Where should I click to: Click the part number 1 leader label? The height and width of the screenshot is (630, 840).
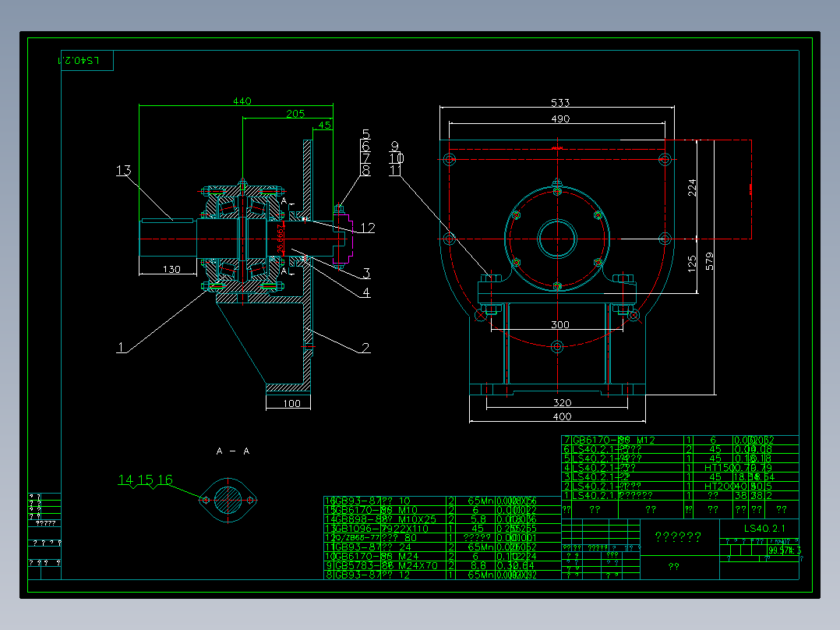[121, 347]
